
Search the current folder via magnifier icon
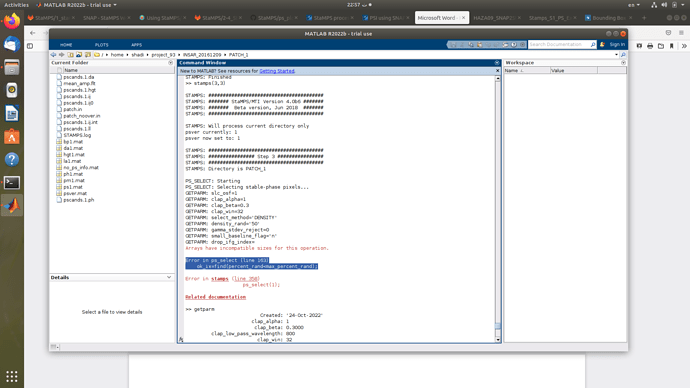(623, 55)
